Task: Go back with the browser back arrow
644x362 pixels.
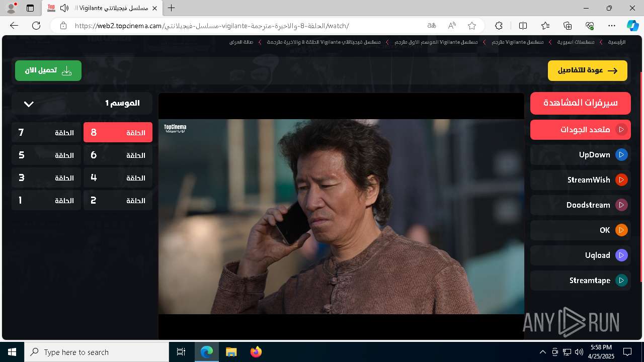Action: pyautogui.click(x=14, y=26)
